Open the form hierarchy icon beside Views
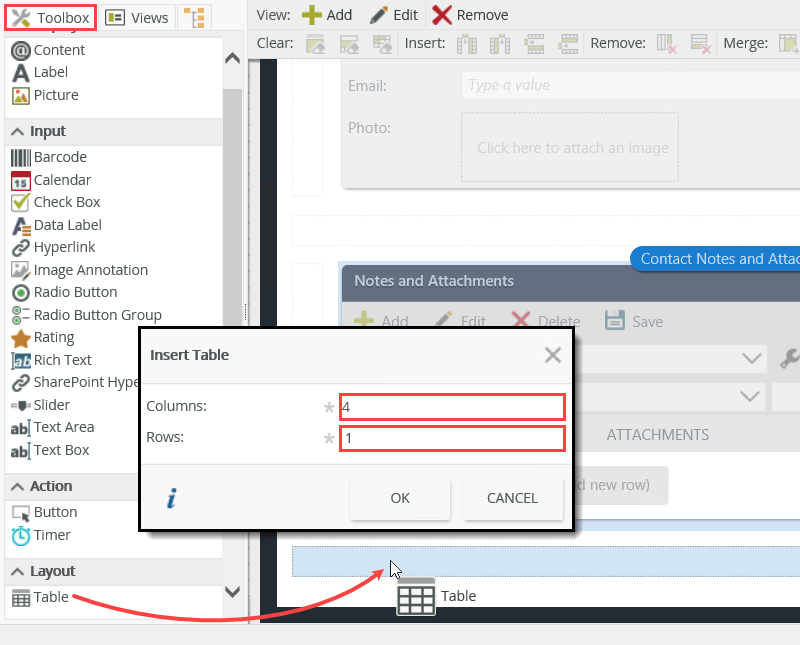 (x=194, y=17)
